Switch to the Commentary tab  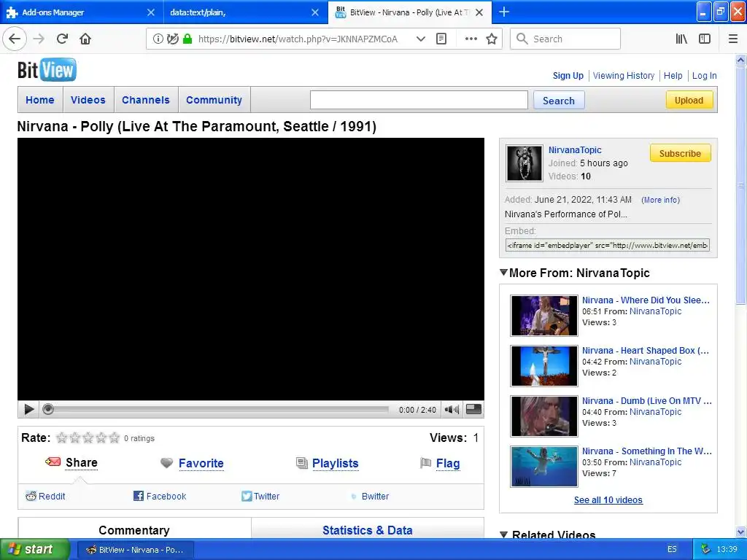click(134, 529)
